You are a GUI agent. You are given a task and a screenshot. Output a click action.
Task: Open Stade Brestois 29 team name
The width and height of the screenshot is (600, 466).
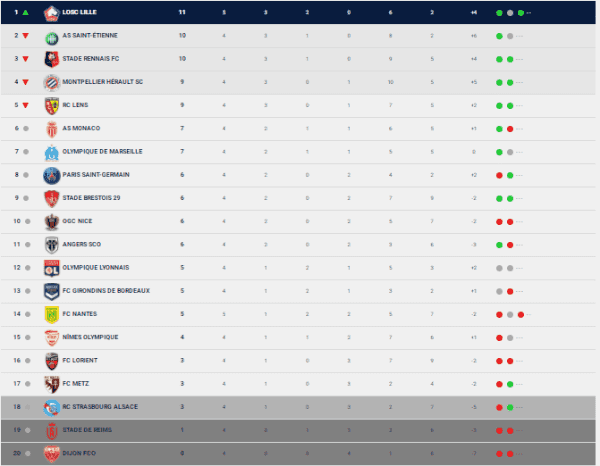(92, 198)
